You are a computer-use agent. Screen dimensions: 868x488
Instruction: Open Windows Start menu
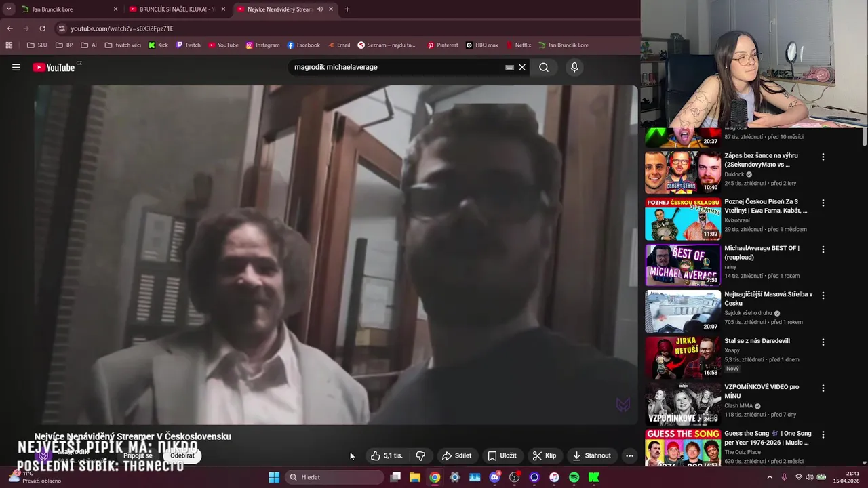point(274,477)
